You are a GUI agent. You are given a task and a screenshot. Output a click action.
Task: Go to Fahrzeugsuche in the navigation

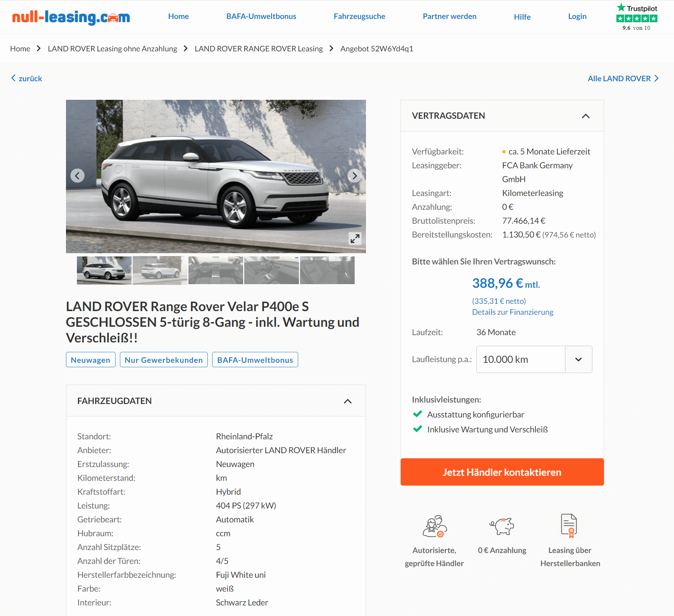click(359, 16)
